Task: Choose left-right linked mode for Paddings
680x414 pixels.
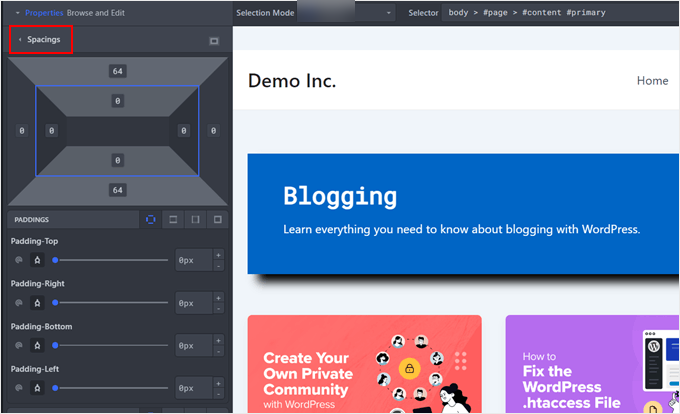Action: coord(196,220)
